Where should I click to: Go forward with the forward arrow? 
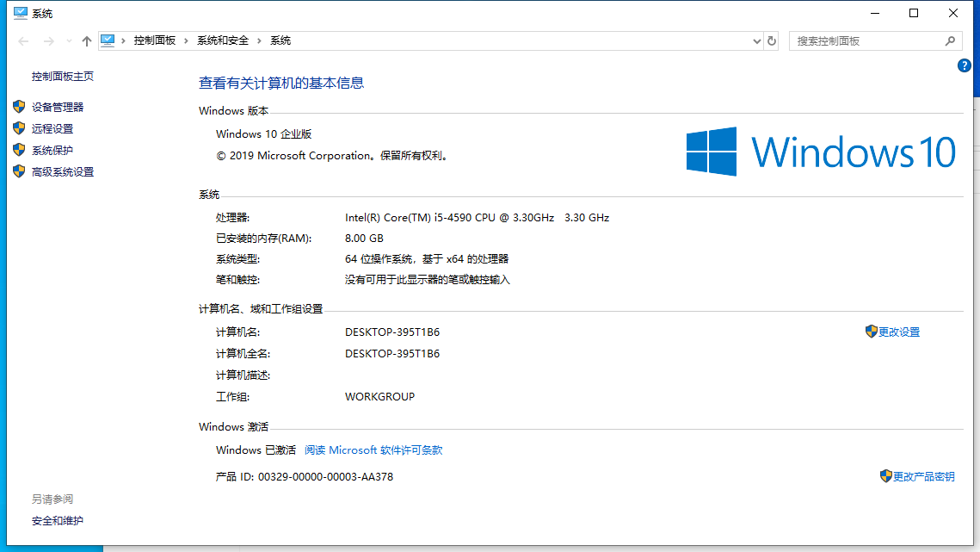pos(49,41)
